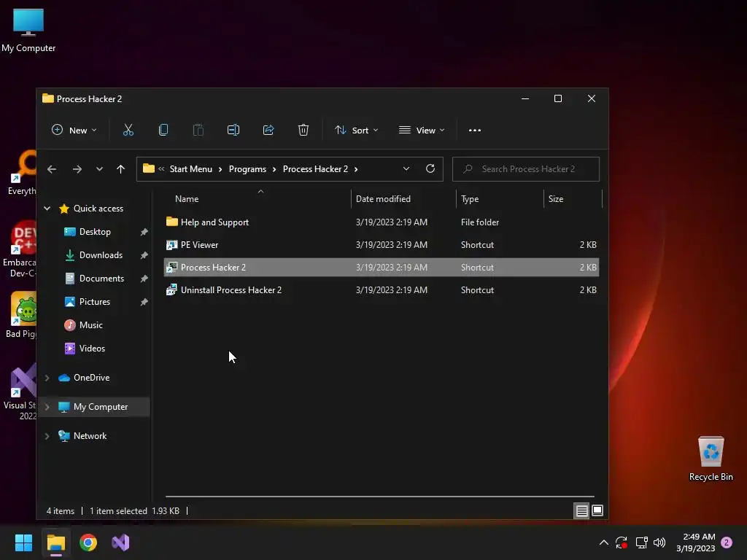
Task: Switch to large thumbnails view button
Action: point(597,511)
